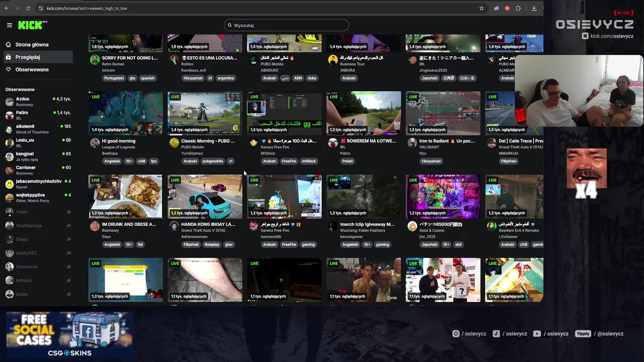The width and height of the screenshot is (644, 362).
Task: Open the browser downloads icon
Action: (x=534, y=8)
